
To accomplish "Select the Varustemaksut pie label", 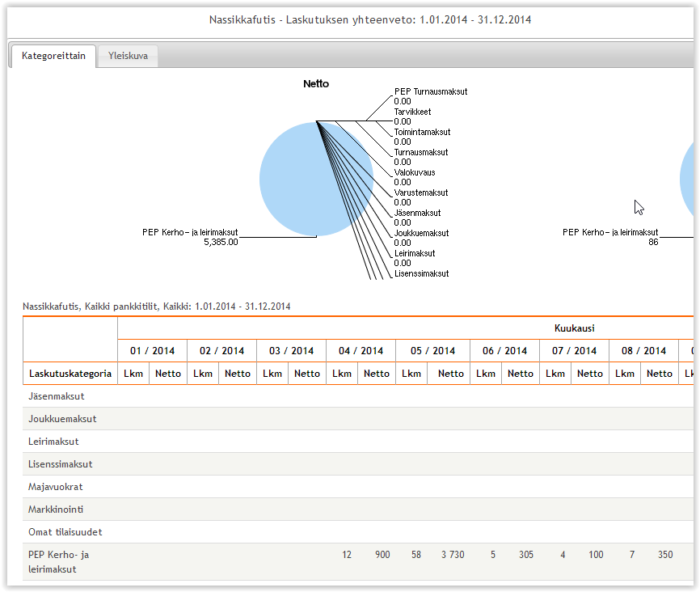I will pyautogui.click(x=421, y=192).
